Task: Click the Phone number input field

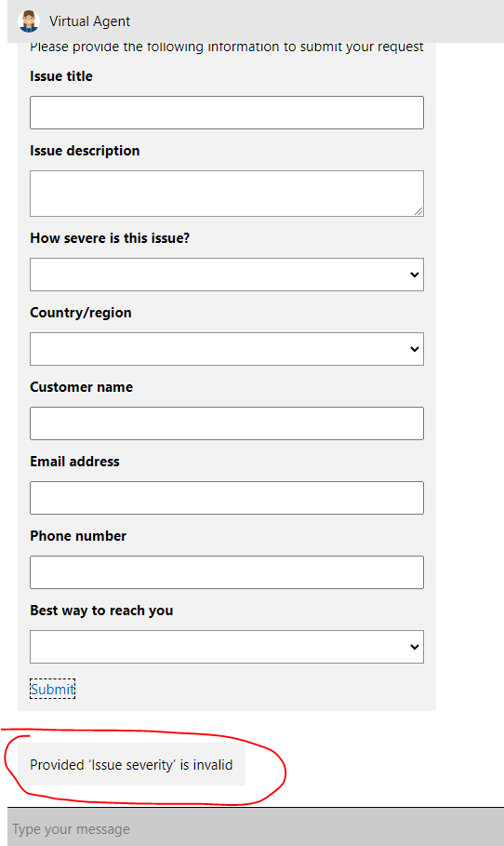Action: point(226,572)
